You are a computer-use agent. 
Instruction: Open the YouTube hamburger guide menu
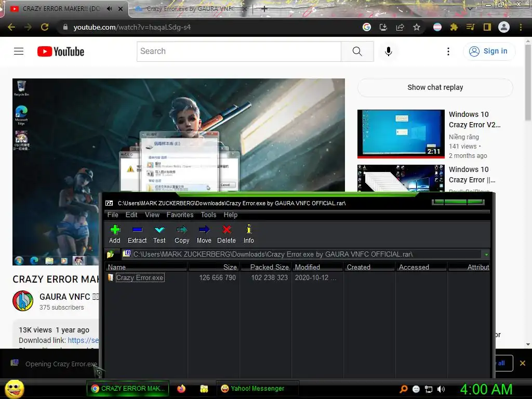coord(19,51)
